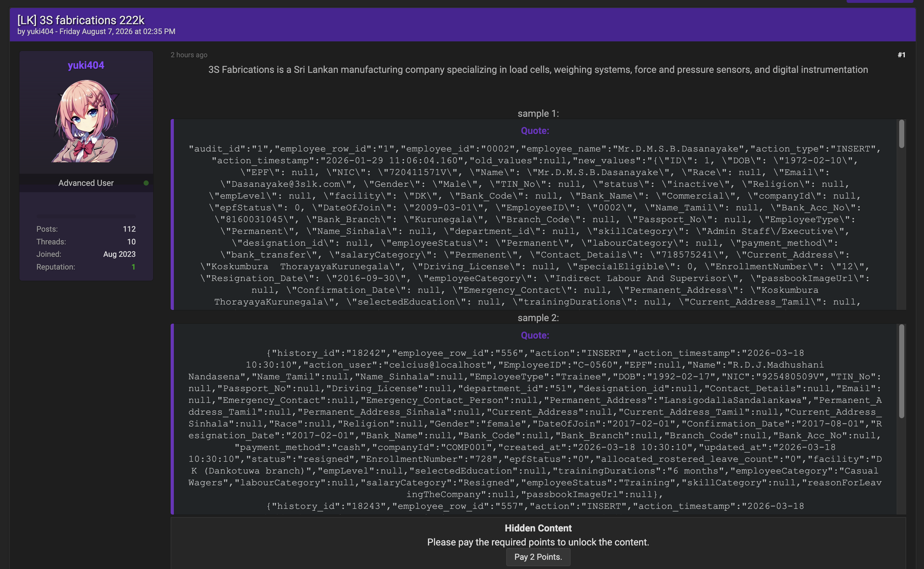924x569 pixels.
Task: Open post permalink #1
Action: click(901, 55)
